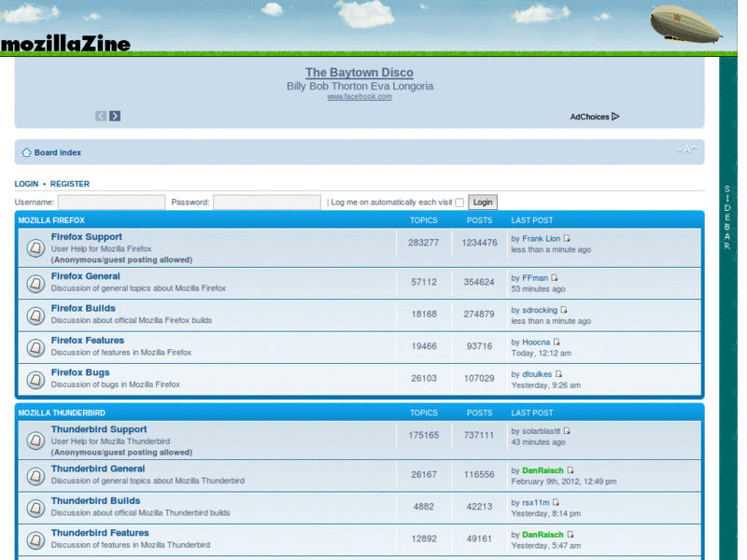Click the Thunderbird Support forum status icon
This screenshot has height=560, width=747.
pos(35,441)
